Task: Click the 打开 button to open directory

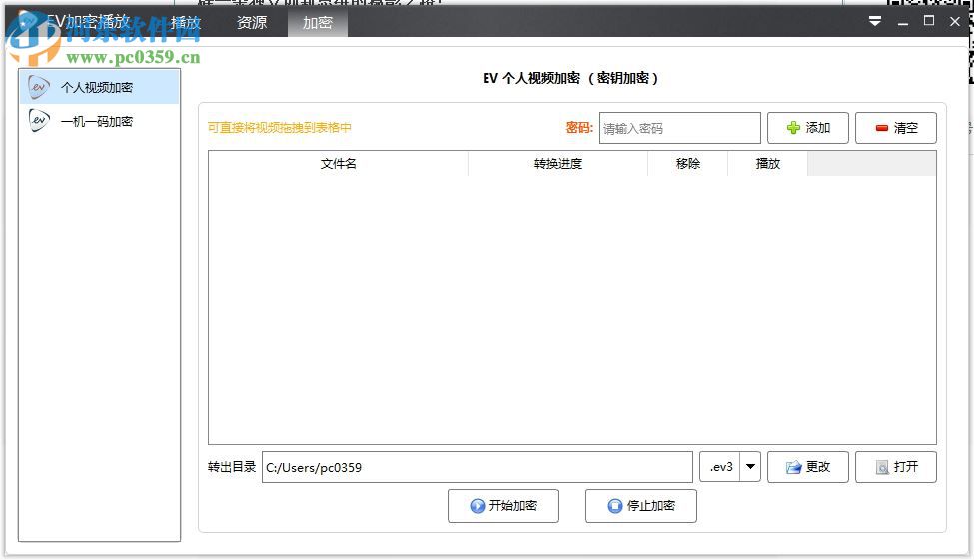Action: pos(896,467)
